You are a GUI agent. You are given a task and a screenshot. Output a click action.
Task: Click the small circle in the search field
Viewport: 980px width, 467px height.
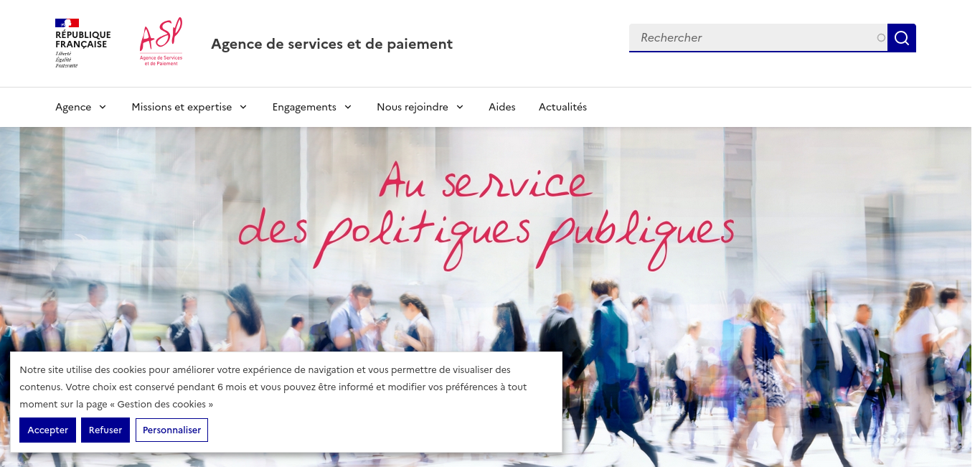(x=881, y=38)
